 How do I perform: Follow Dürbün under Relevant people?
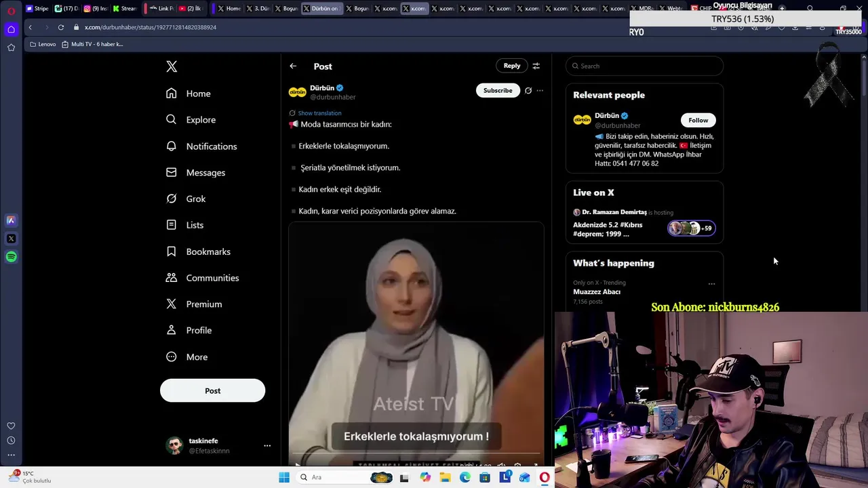point(698,120)
